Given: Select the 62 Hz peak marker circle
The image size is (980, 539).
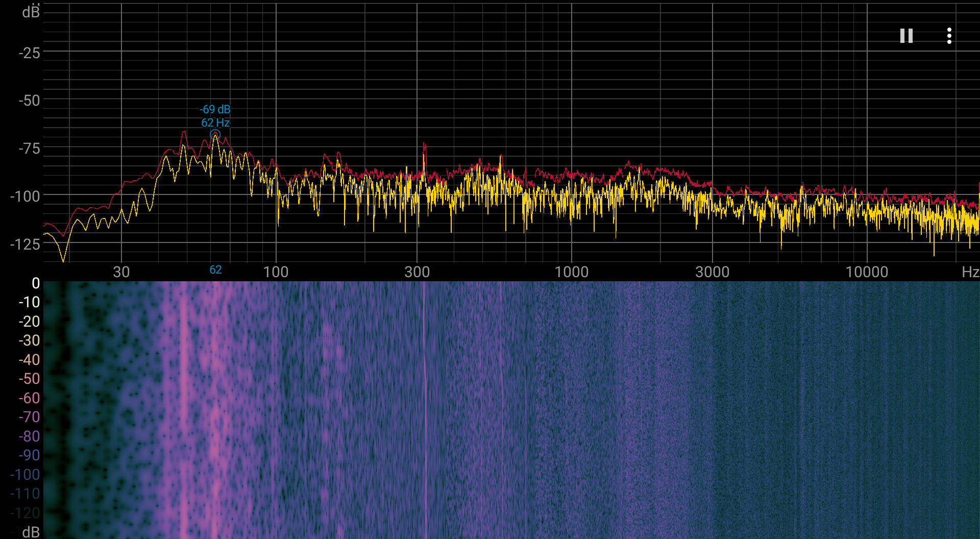Looking at the screenshot, I should coord(215,135).
